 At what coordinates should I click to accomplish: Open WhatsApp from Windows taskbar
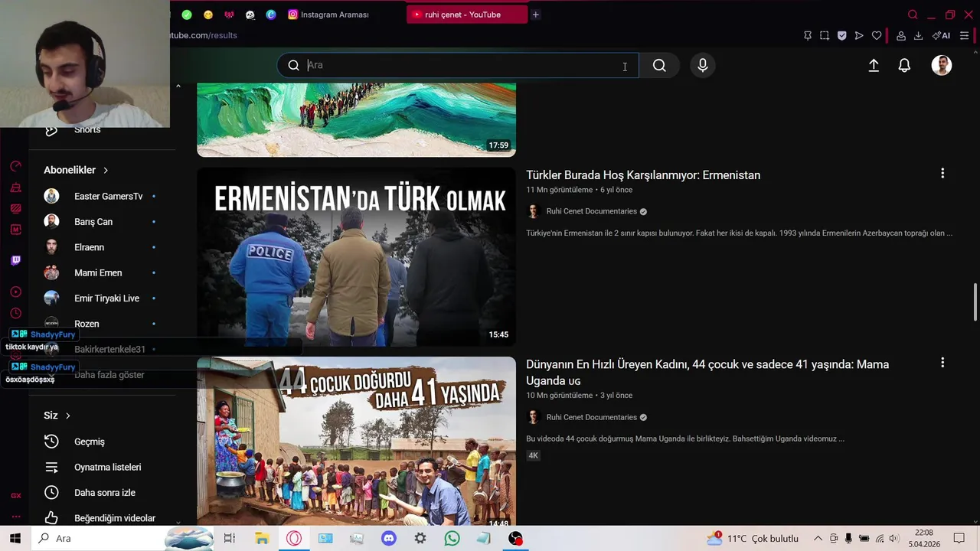[x=452, y=539]
